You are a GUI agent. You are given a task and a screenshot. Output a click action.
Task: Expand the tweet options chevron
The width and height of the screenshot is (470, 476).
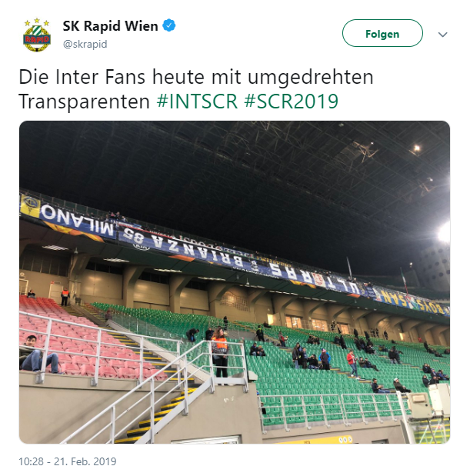442,35
